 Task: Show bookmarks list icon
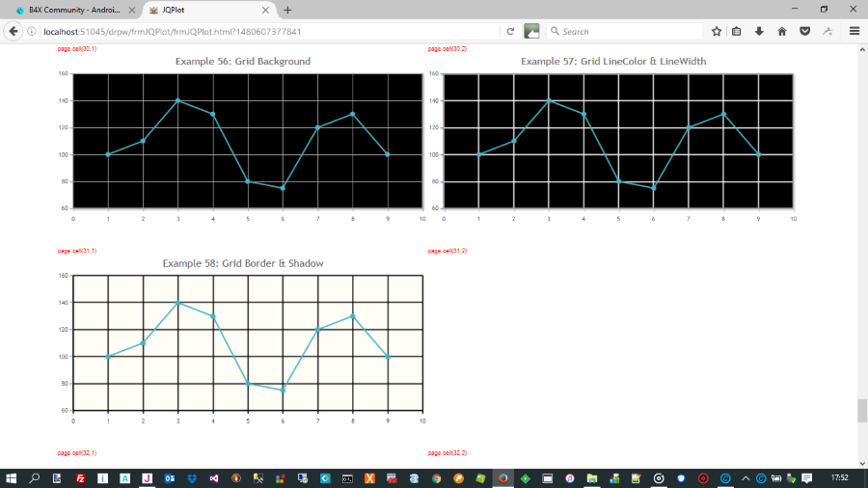[x=736, y=32]
